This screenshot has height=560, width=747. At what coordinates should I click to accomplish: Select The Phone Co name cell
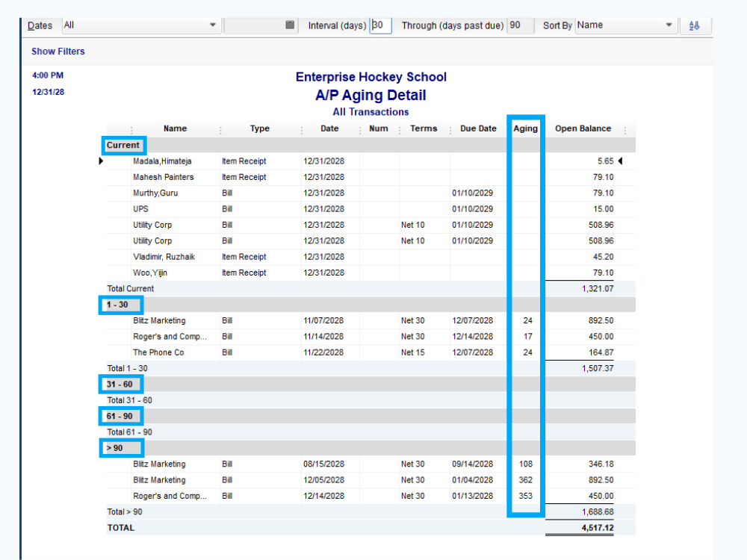(x=158, y=352)
